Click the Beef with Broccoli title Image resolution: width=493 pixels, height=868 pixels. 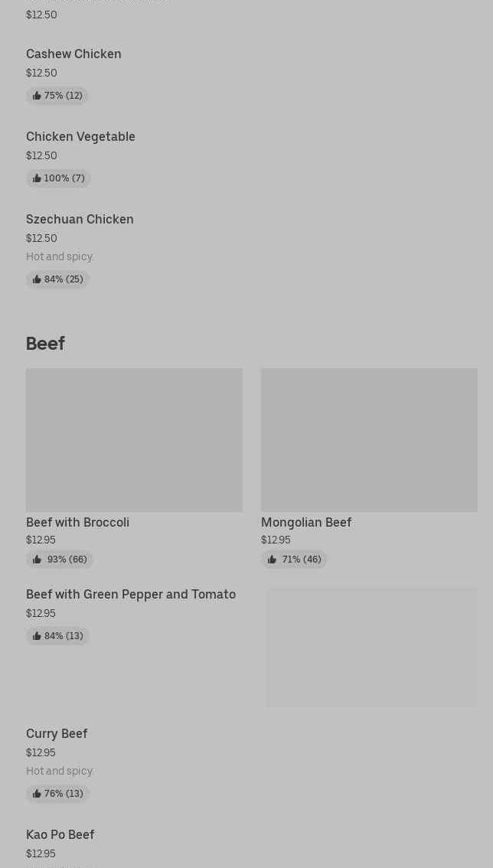77,522
